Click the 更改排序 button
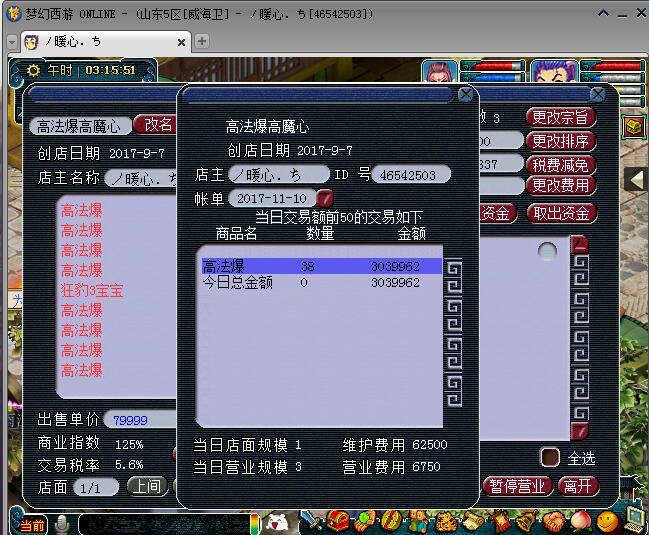This screenshot has height=535, width=649. (x=560, y=142)
